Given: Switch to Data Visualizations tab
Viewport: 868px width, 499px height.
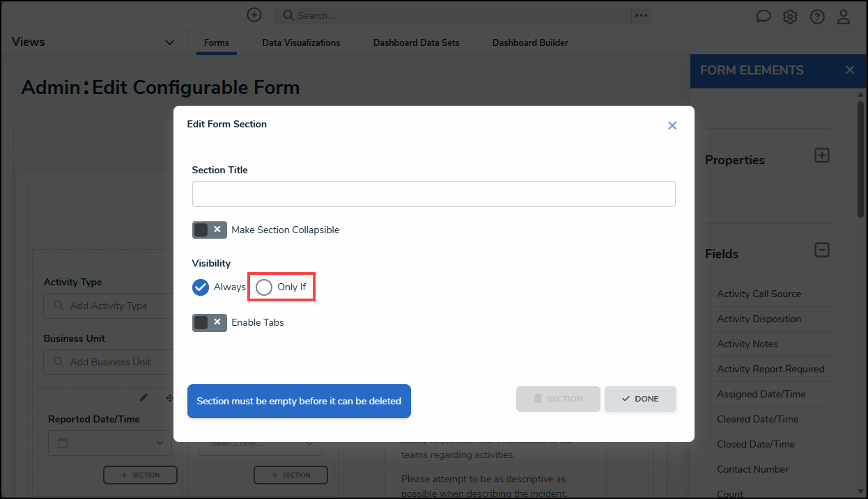Looking at the screenshot, I should coord(301,42).
